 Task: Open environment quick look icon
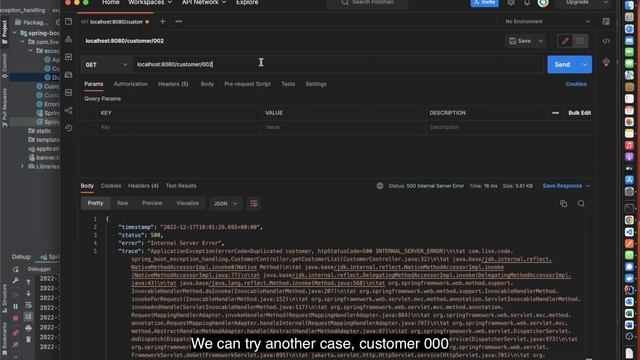point(606,22)
